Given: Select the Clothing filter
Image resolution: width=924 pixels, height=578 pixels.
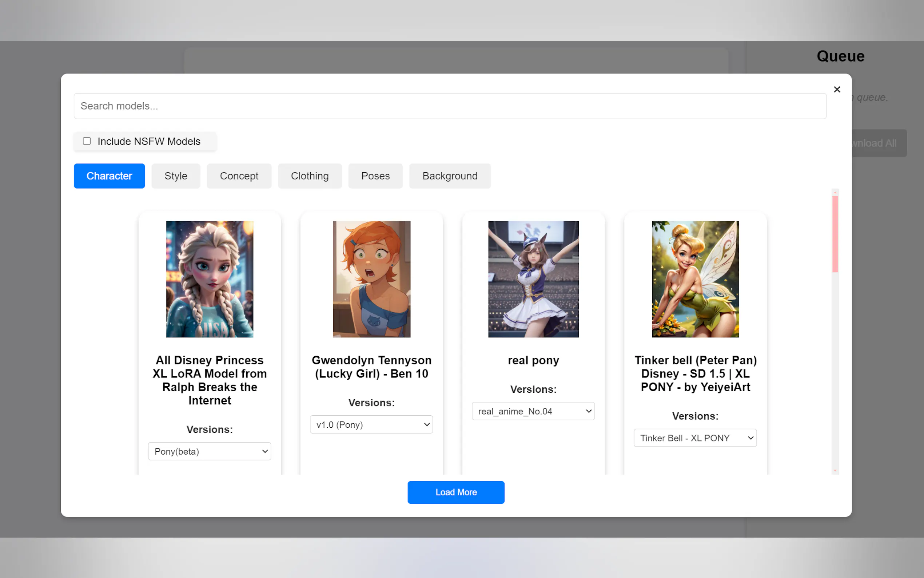Looking at the screenshot, I should coord(310,176).
